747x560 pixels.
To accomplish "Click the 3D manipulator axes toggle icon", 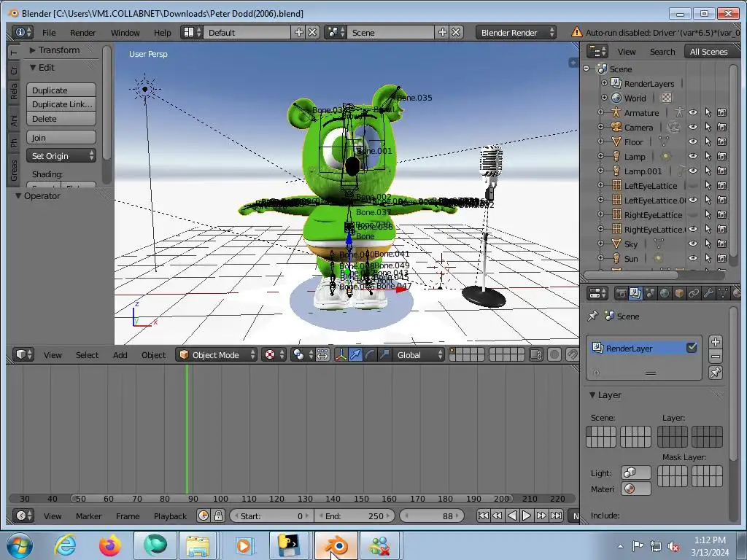I will click(x=341, y=355).
